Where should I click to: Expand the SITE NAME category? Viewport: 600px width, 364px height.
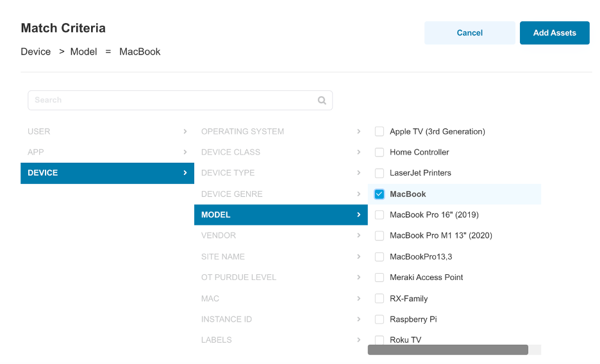[281, 256]
